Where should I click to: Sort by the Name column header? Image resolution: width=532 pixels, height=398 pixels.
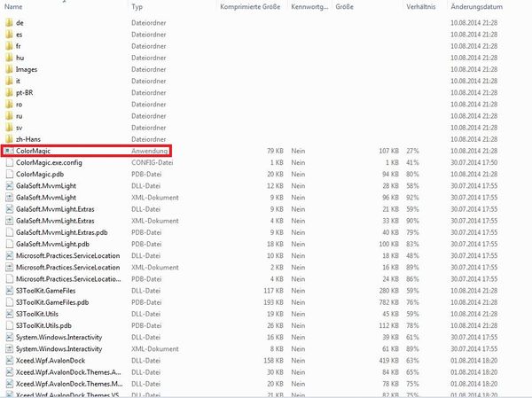13,6
